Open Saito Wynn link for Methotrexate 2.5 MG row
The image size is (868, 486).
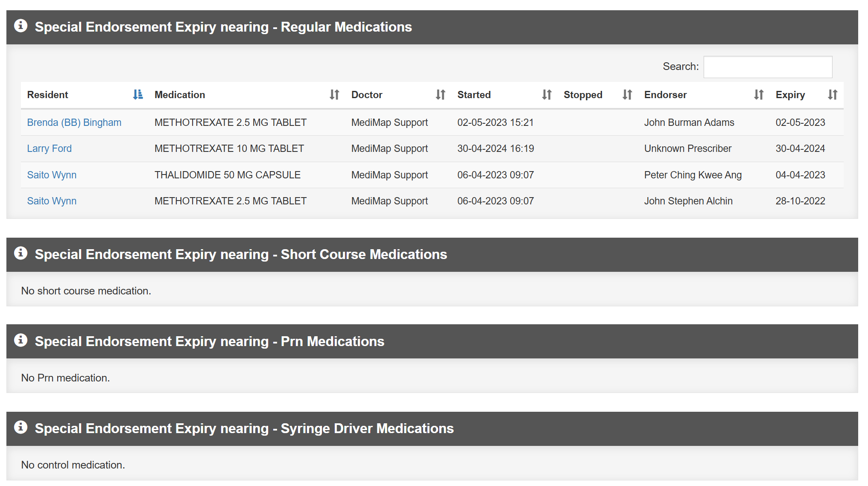52,201
